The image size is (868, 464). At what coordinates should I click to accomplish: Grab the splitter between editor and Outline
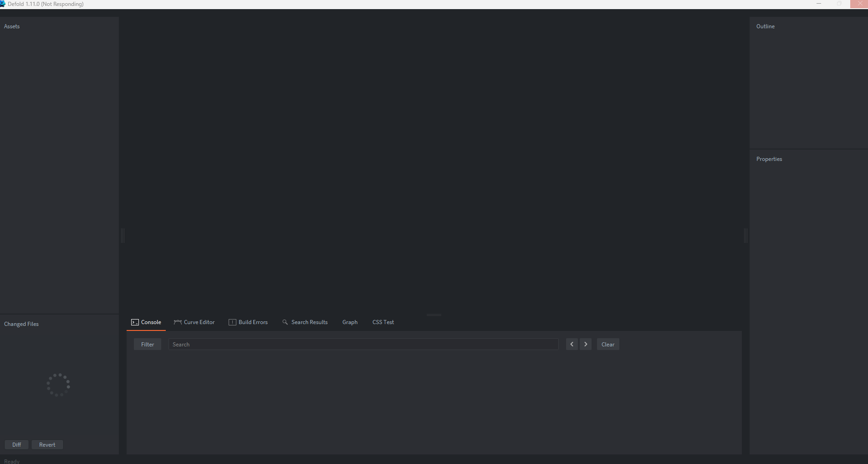745,235
